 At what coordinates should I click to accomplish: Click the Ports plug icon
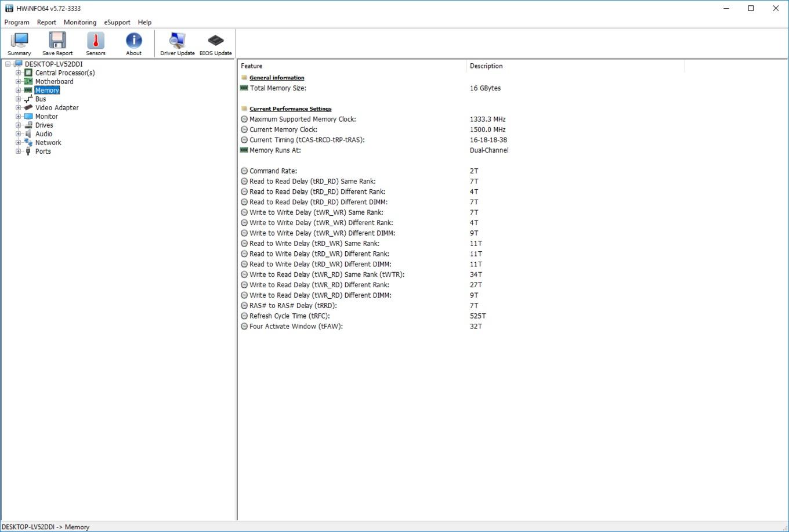coord(28,151)
